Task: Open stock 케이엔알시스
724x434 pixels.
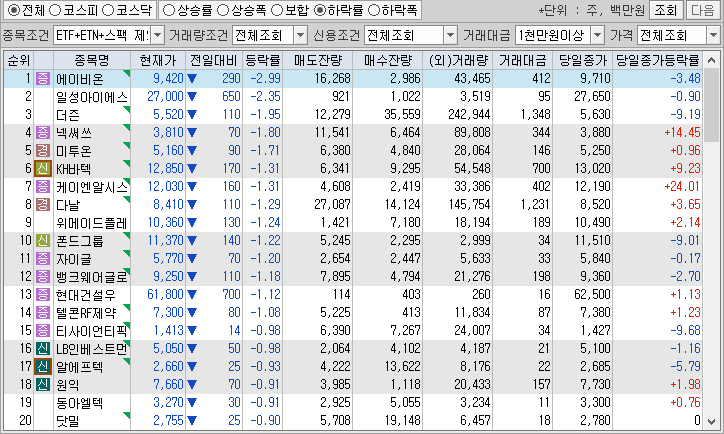Action: coord(91,187)
